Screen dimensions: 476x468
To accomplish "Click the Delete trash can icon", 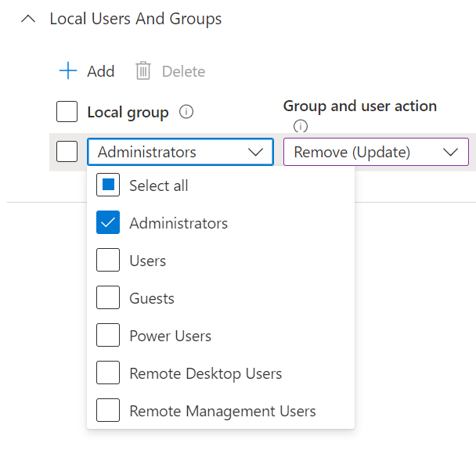I will (x=143, y=71).
